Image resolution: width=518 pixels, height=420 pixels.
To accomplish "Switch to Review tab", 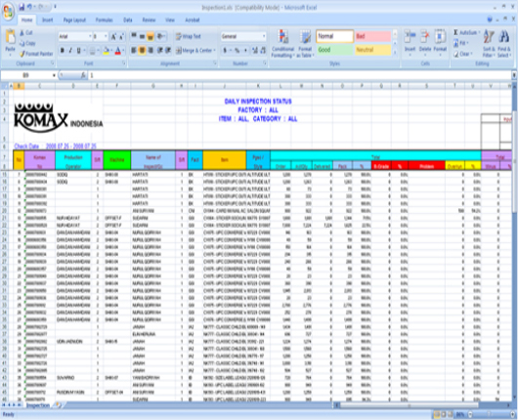I will 149,21.
